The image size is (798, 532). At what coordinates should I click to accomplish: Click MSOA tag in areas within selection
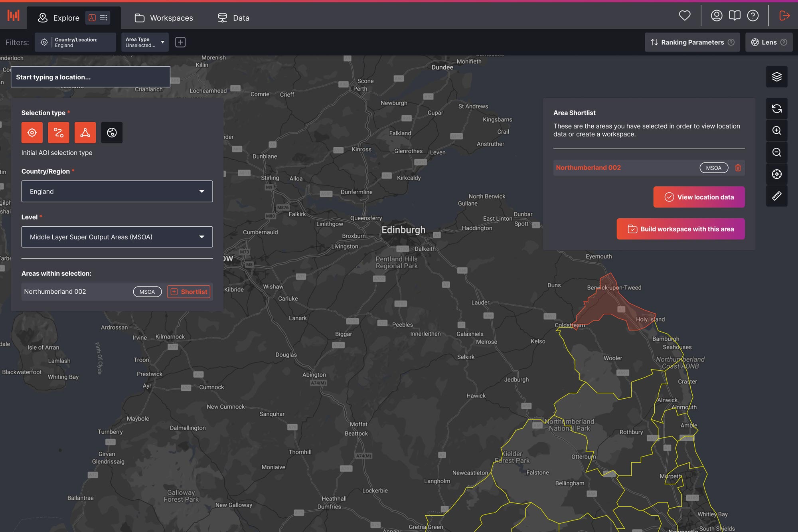click(x=147, y=292)
